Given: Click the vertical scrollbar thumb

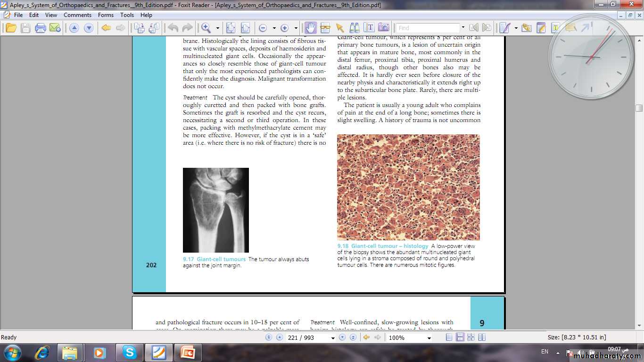Looking at the screenshot, I should [x=639, y=108].
